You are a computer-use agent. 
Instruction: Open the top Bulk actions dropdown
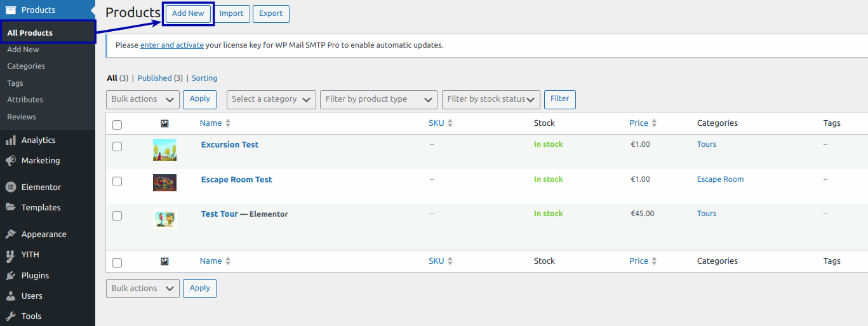coord(143,99)
